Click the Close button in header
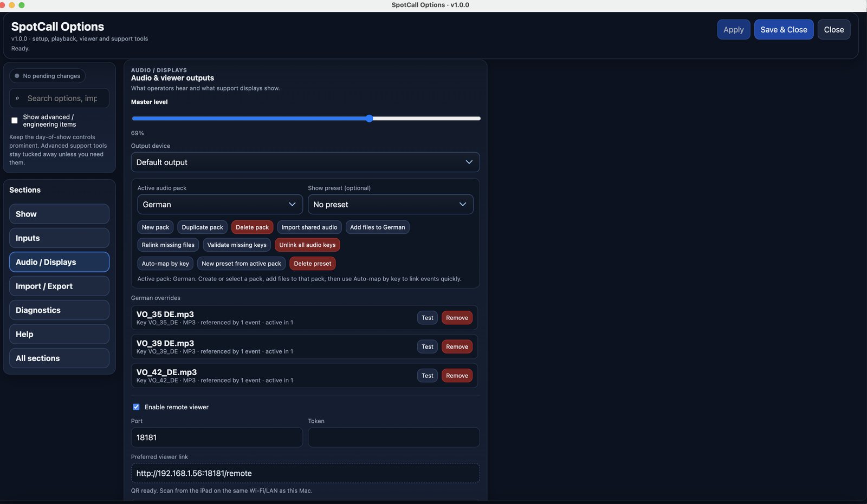The image size is (867, 504). [834, 30]
